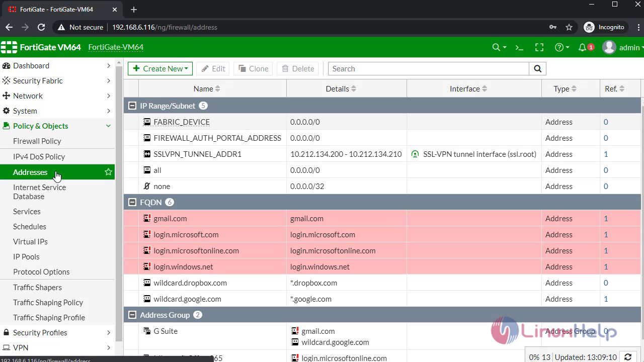Open Ref. count 1 for login.windows.net
Image resolution: width=644 pixels, height=362 pixels.
pos(606,266)
